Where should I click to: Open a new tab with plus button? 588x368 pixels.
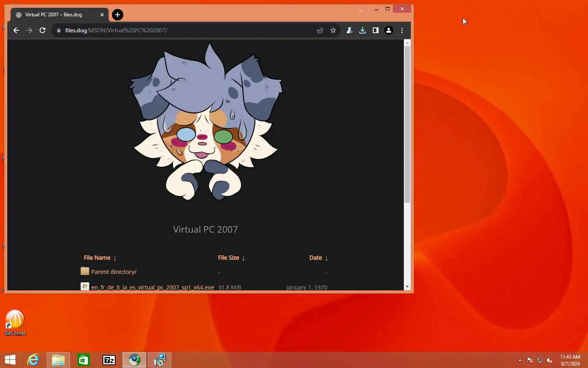click(x=118, y=15)
